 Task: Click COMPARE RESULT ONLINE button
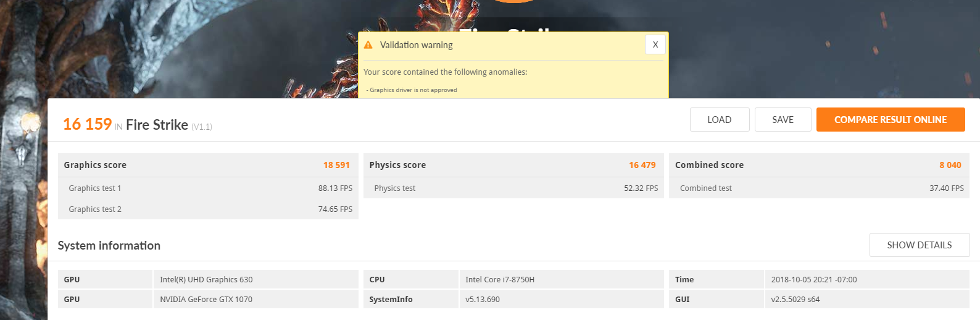pos(891,120)
